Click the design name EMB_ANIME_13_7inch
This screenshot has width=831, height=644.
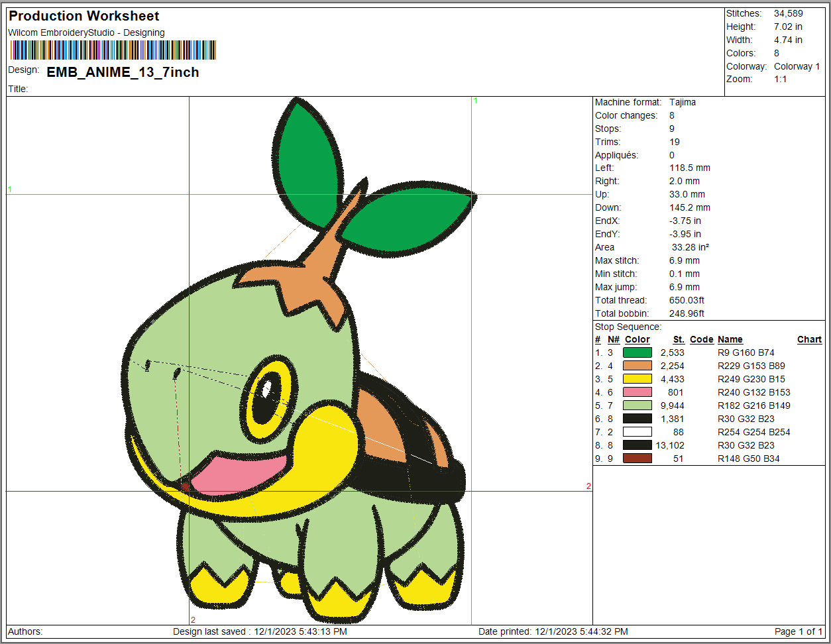[x=123, y=72]
